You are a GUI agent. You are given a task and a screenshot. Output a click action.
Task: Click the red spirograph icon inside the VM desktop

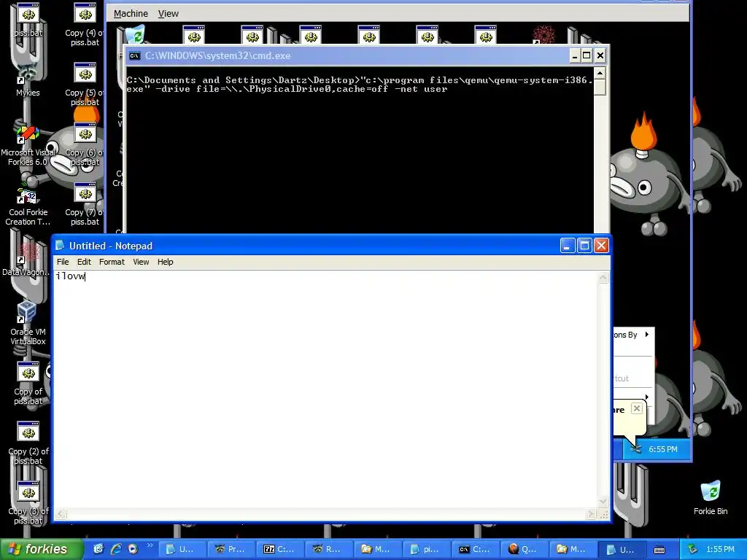coord(543,35)
